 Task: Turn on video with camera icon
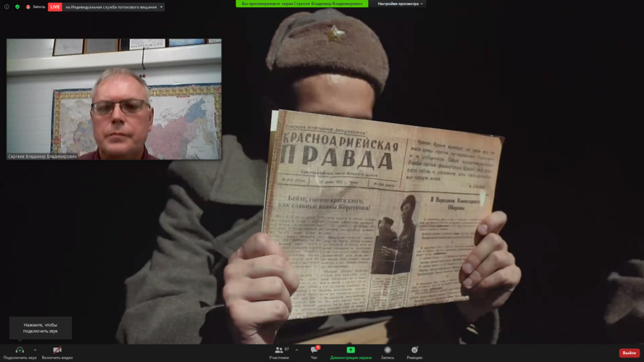pyautogui.click(x=57, y=350)
